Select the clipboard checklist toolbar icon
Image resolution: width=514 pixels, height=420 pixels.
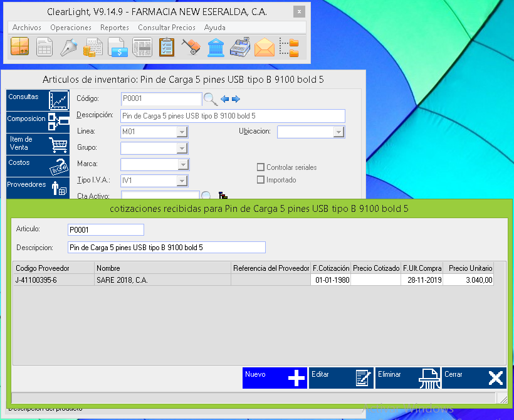coord(167,47)
